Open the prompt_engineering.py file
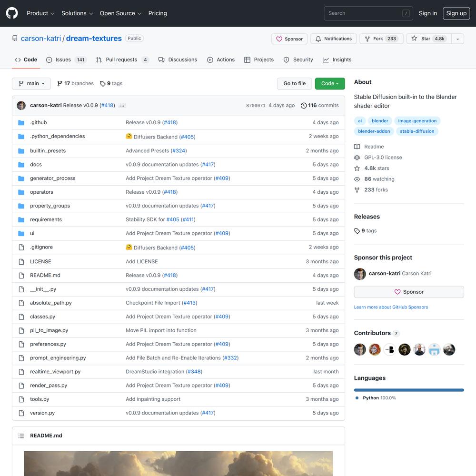This screenshot has height=476, width=476. click(x=58, y=358)
